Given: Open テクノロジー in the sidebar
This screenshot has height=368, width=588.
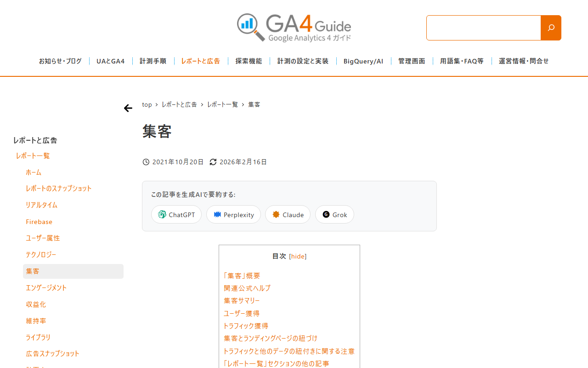Looking at the screenshot, I should [41, 255].
